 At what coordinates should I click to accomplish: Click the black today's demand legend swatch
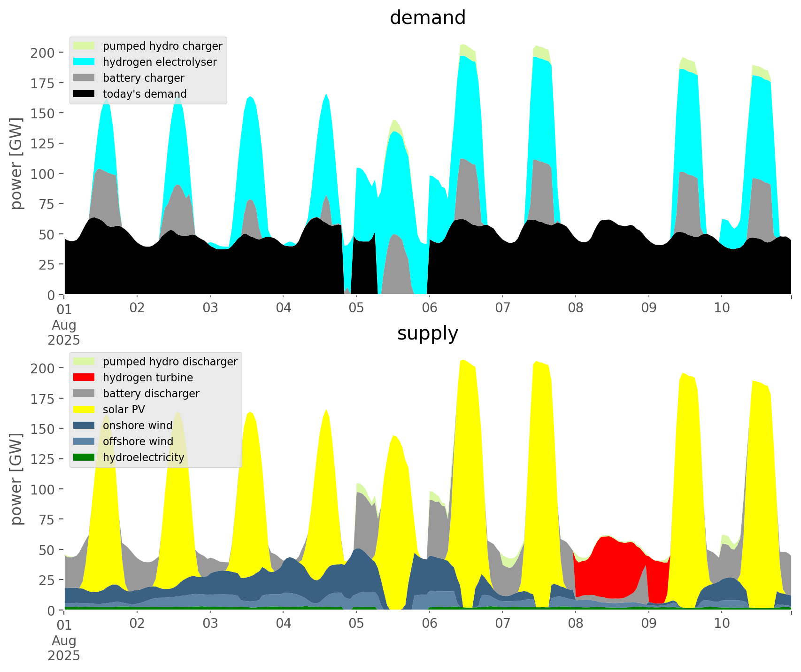[84, 94]
